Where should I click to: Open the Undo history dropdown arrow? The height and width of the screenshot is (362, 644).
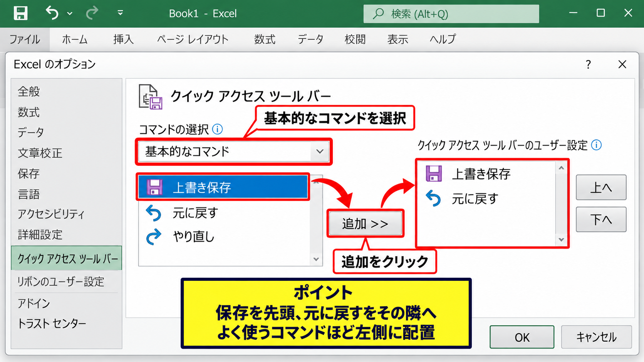click(x=70, y=13)
